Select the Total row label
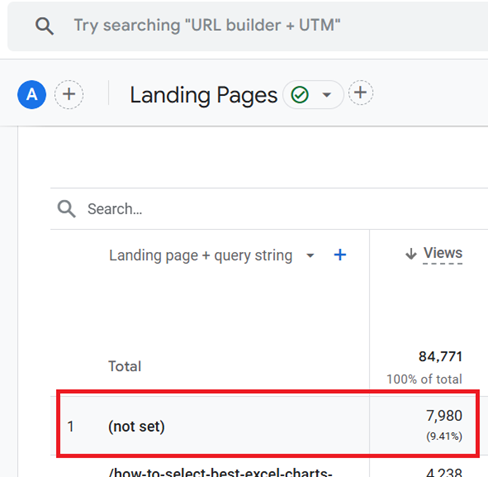Viewport: 488px width, 477px height. click(x=125, y=366)
